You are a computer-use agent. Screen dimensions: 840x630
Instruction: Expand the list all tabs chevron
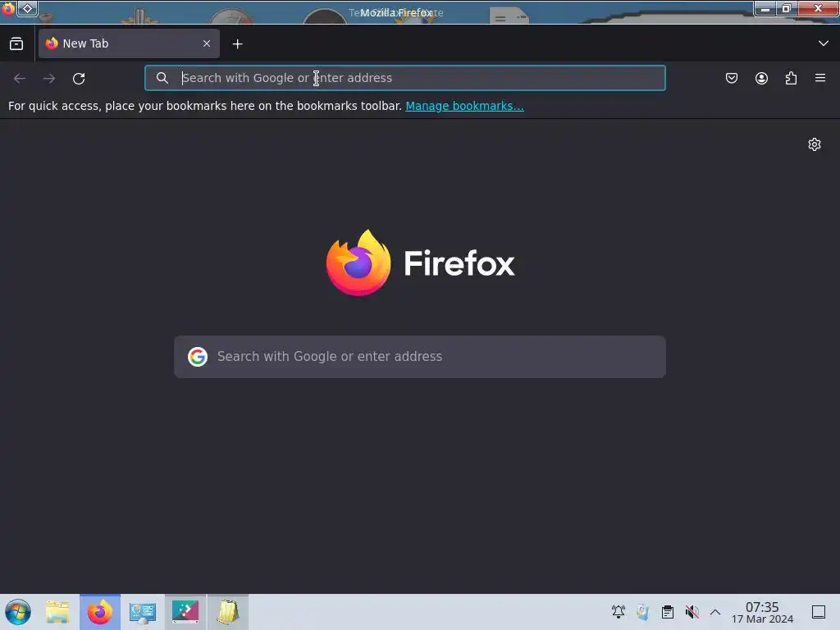tap(824, 43)
